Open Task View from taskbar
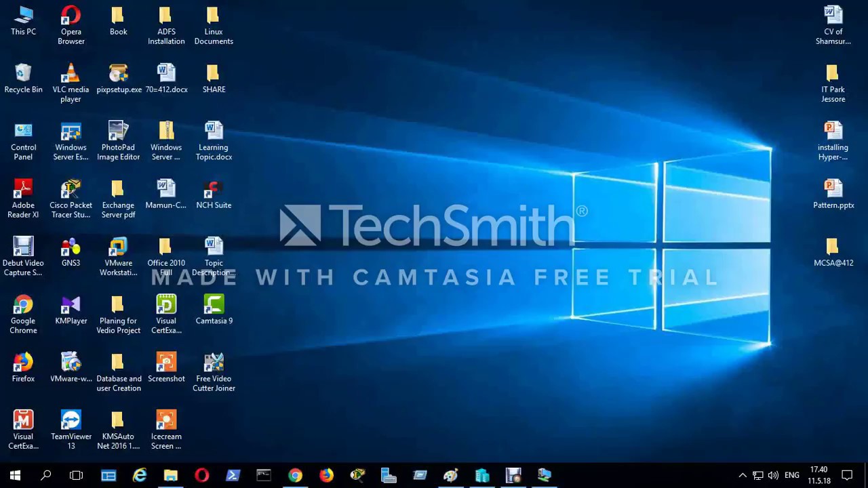The height and width of the screenshot is (488, 868). pos(77,475)
